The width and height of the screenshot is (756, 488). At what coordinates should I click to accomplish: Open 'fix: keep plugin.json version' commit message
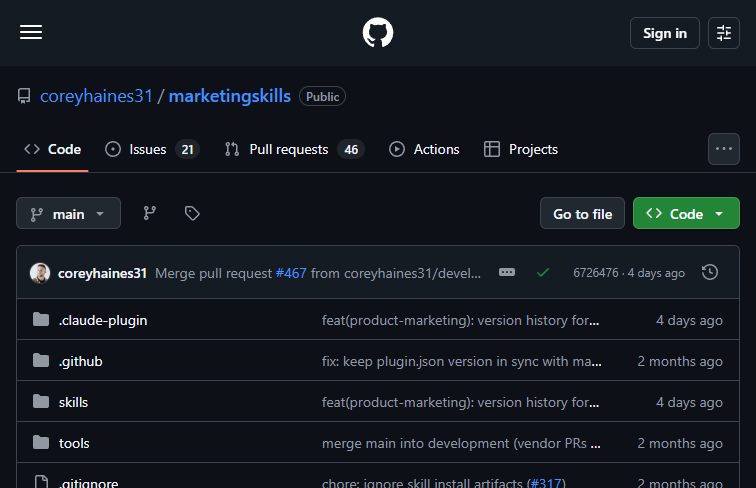[x=462, y=361]
